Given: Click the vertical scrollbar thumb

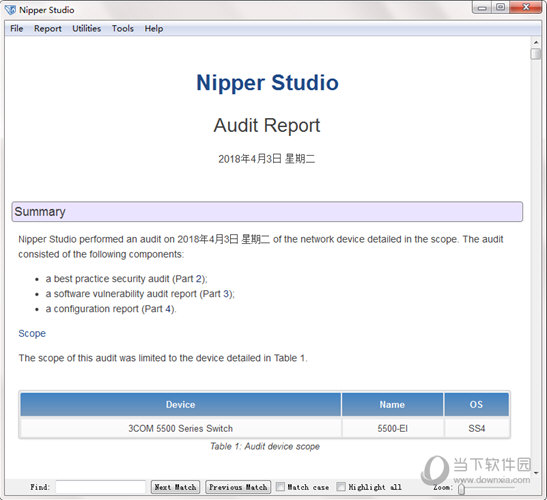Looking at the screenshot, I should (536, 54).
